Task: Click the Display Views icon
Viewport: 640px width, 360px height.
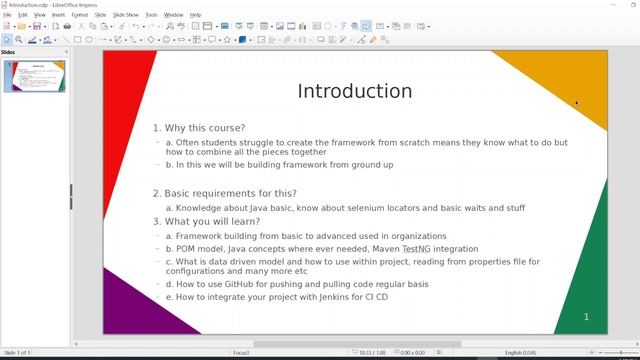Action: 207,26
